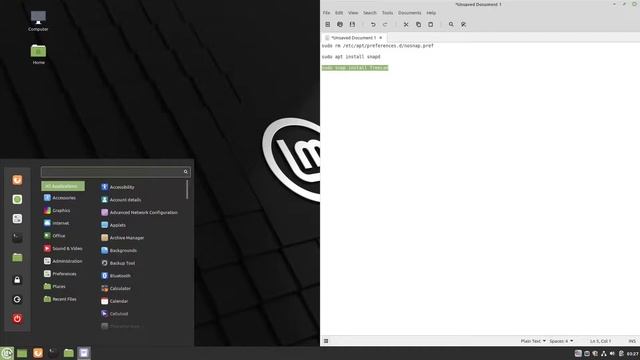Image resolution: width=640 pixels, height=360 pixels.
Task: Open the View menu
Action: pos(353,13)
